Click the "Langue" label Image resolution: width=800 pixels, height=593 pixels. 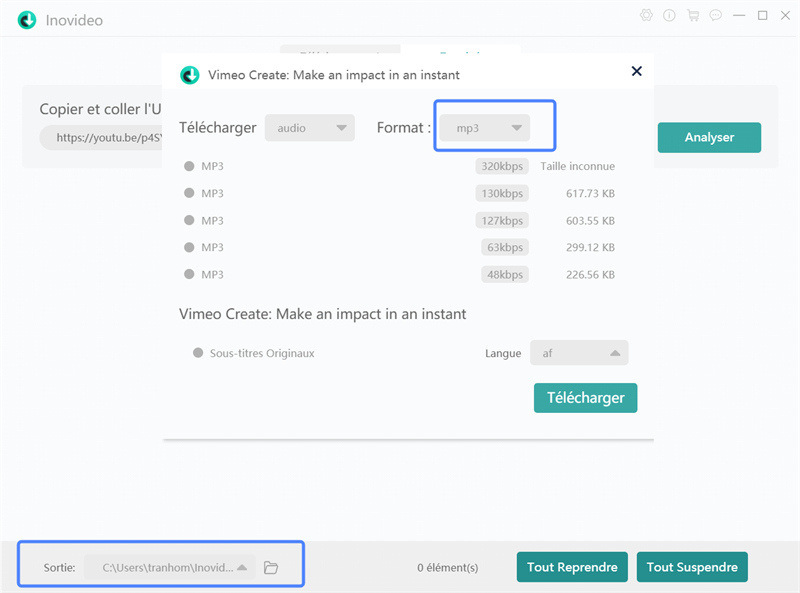click(x=503, y=353)
